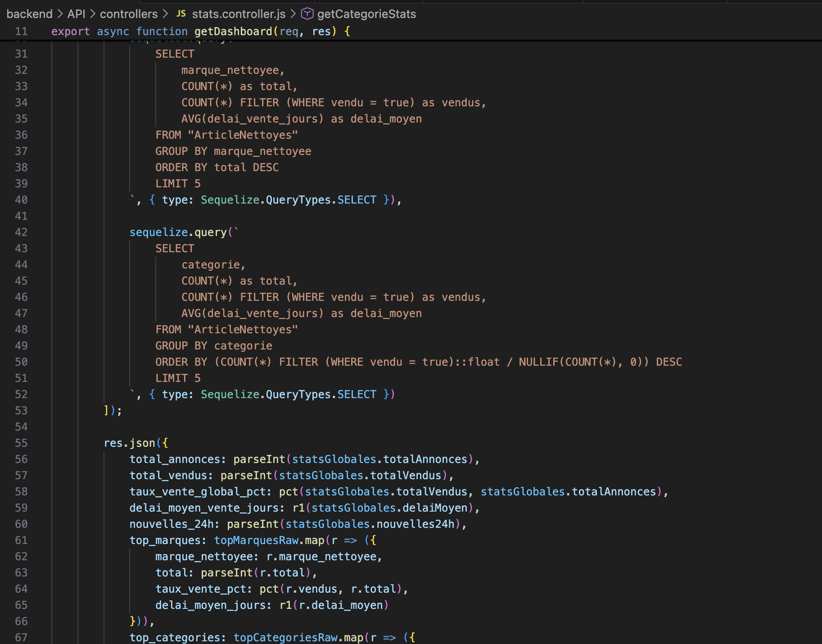Click line number 42 in the gutter

pyautogui.click(x=21, y=232)
